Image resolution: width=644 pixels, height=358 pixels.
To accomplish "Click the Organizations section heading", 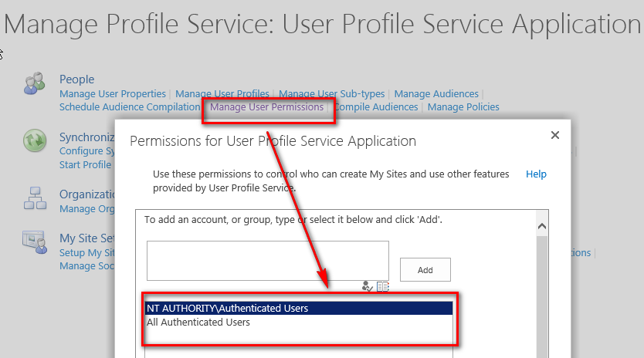I will [x=86, y=194].
